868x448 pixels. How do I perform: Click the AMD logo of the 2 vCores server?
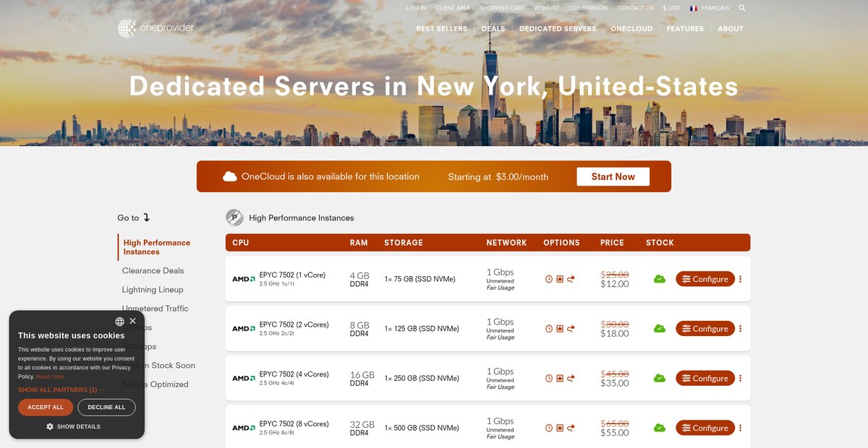point(244,329)
